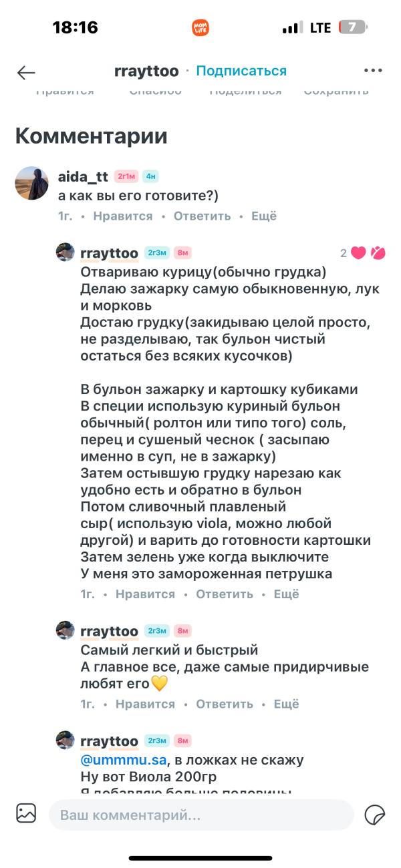This screenshot has height=868, width=401.
Task: Like aida_tt's comment via Нравится
Action: (122, 216)
